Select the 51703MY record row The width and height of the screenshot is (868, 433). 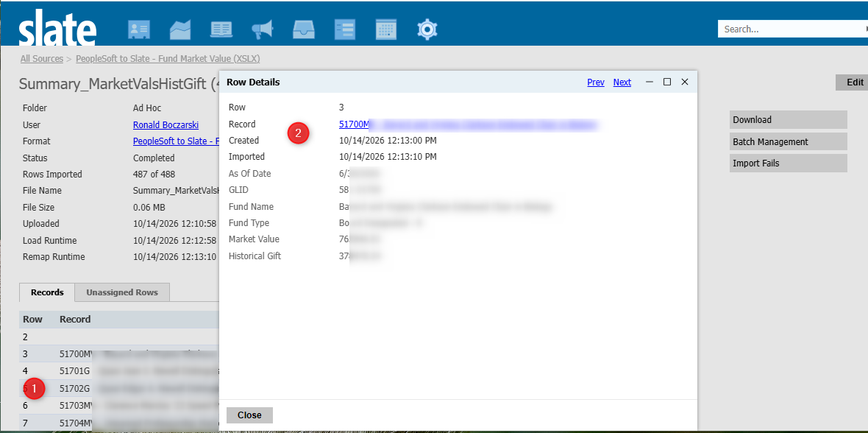pyautogui.click(x=119, y=405)
